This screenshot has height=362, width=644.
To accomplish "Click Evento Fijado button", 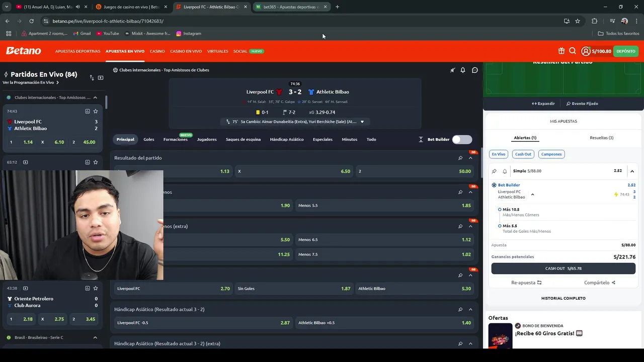I will click(582, 104).
